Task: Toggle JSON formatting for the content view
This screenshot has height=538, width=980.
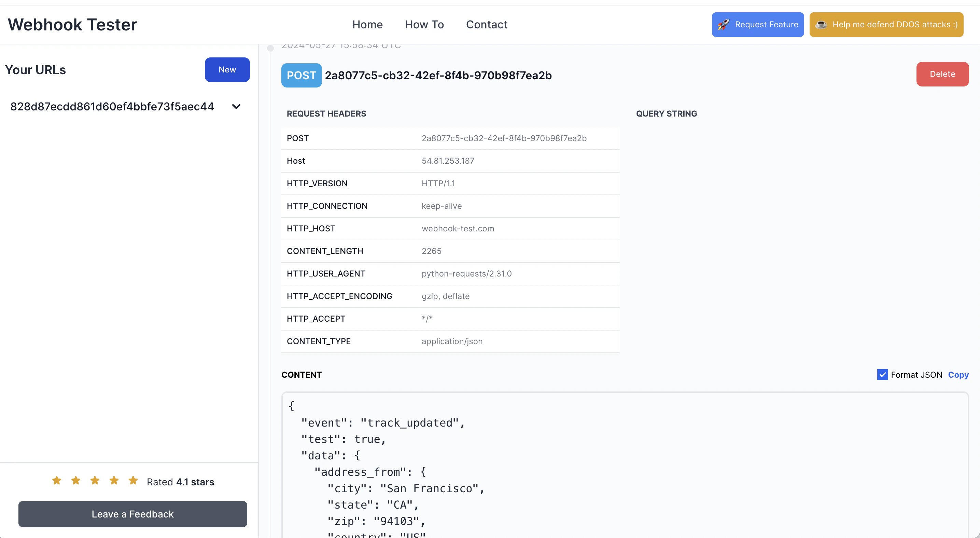Action: click(x=883, y=375)
